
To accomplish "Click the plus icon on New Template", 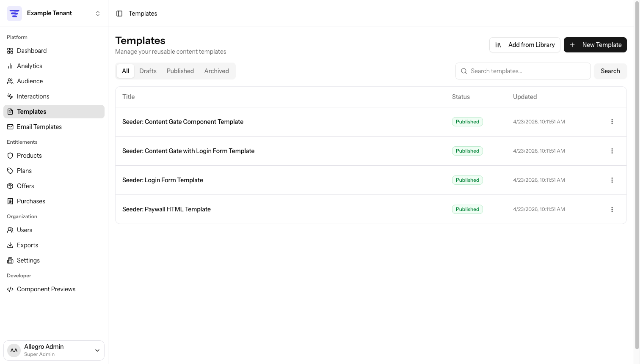I will coord(572,45).
